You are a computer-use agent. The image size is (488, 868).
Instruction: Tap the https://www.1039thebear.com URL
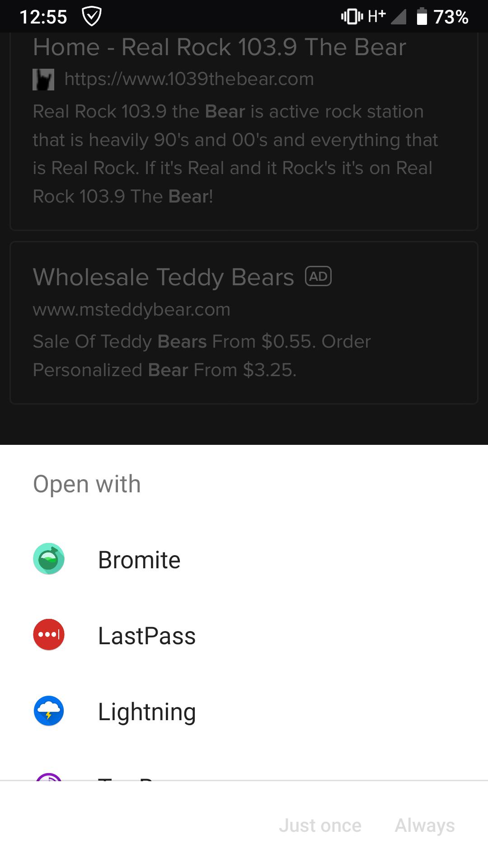point(189,79)
